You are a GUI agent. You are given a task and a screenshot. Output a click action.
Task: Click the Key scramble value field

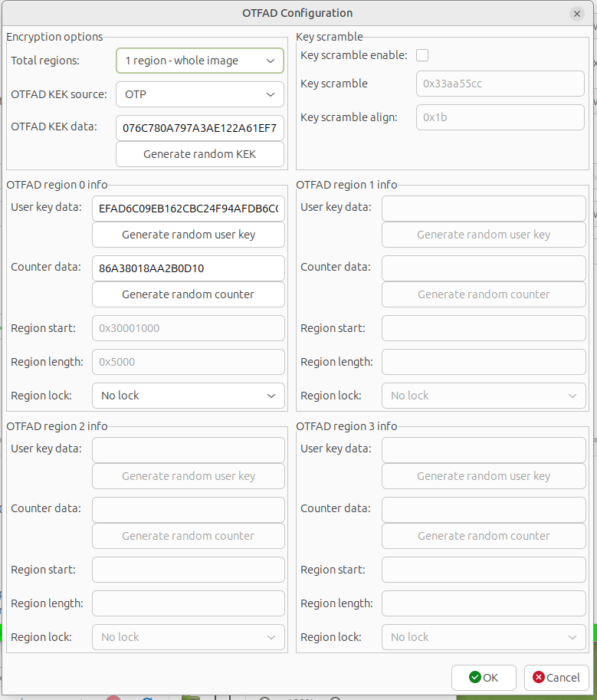click(500, 83)
